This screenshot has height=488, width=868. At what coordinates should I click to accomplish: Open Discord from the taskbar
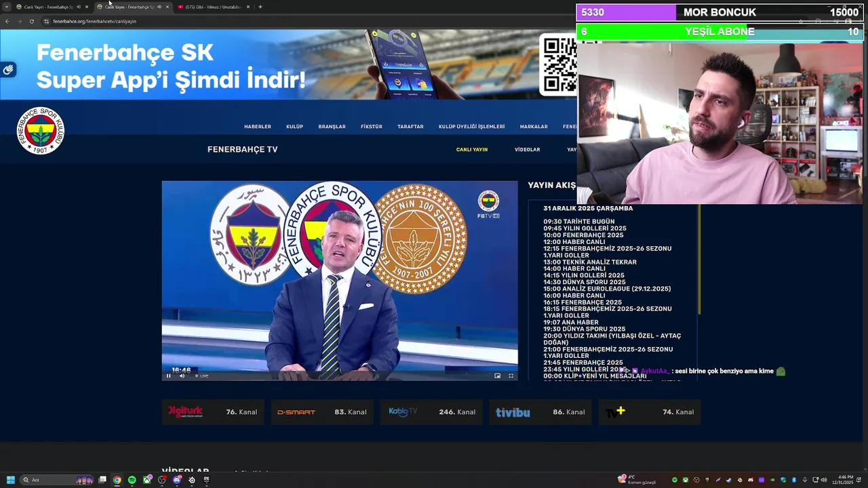(x=177, y=480)
